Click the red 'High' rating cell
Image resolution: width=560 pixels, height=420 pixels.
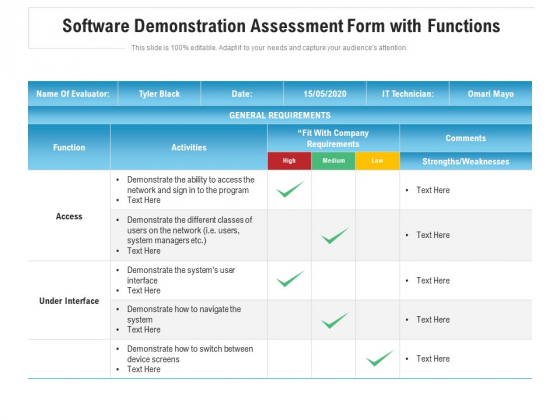[x=289, y=161]
